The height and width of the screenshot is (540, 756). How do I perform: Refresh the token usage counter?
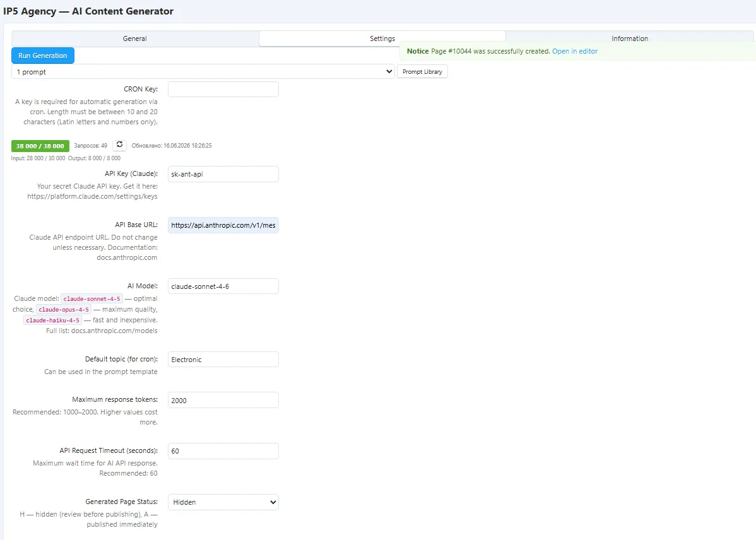click(x=119, y=145)
